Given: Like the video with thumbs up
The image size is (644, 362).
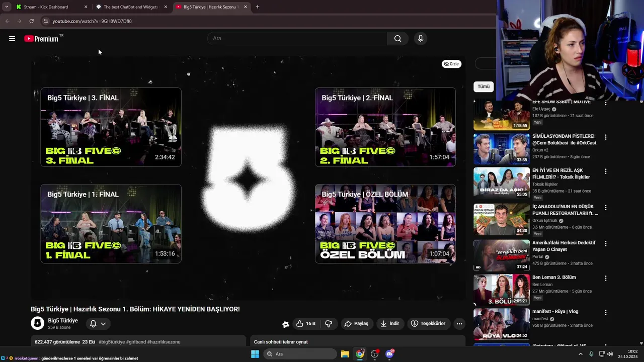Looking at the screenshot, I should (x=306, y=324).
